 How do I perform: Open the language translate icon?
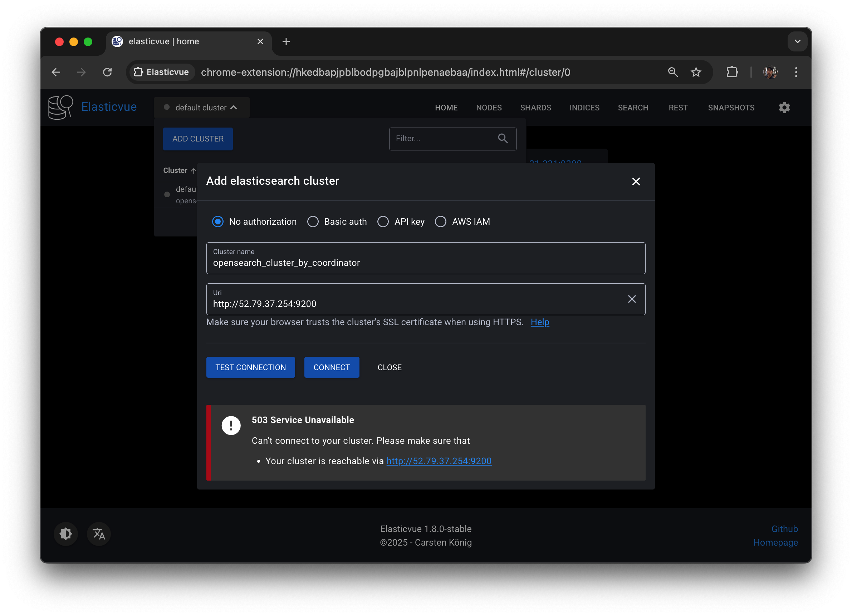99,533
